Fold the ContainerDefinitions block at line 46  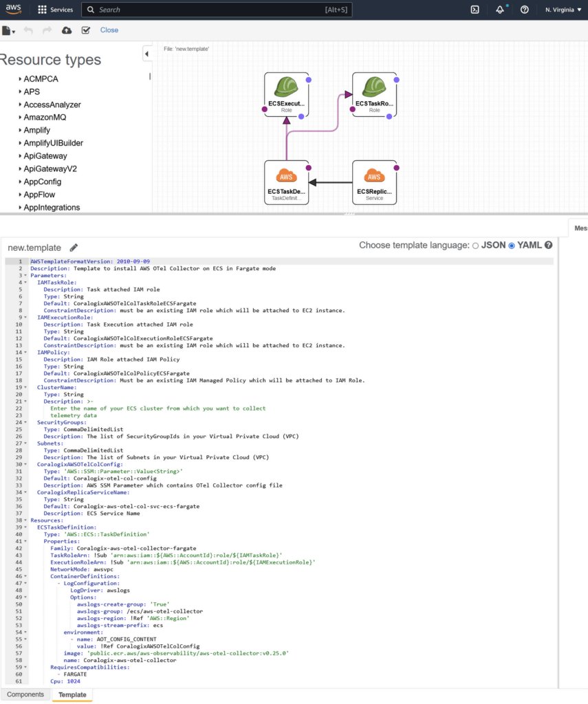(25, 577)
